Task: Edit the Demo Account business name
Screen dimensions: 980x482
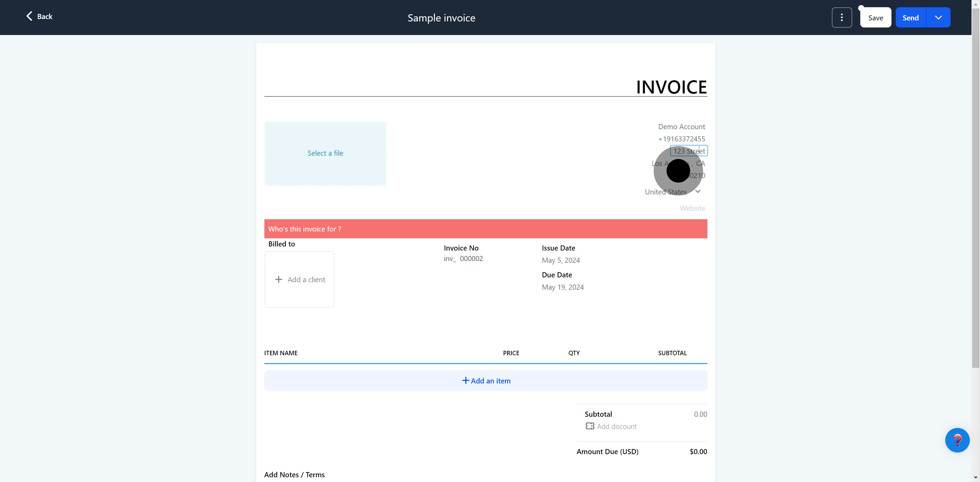Action: [681, 126]
